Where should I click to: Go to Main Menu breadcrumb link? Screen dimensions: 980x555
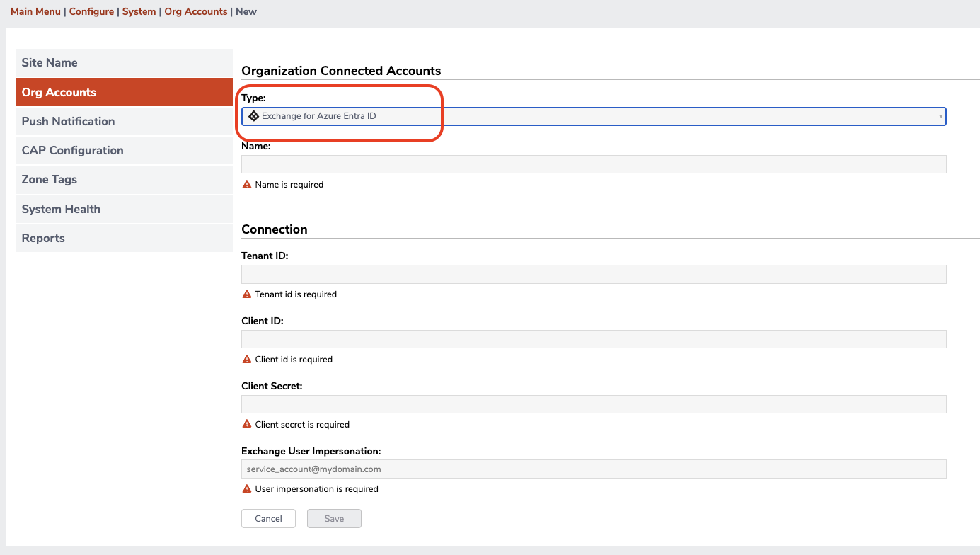click(35, 11)
